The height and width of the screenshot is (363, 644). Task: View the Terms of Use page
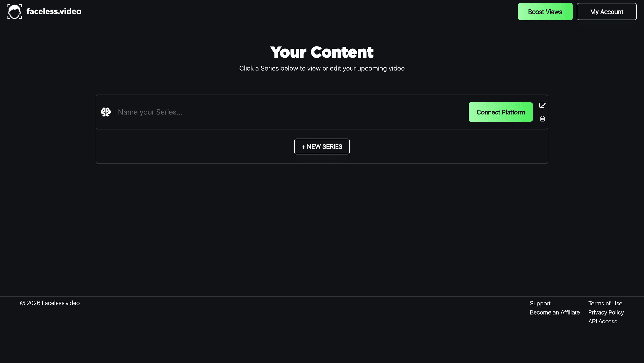point(605,303)
